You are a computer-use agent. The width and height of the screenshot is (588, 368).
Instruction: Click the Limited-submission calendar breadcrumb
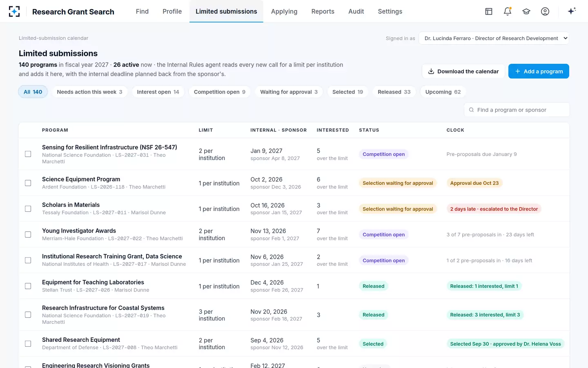point(53,38)
